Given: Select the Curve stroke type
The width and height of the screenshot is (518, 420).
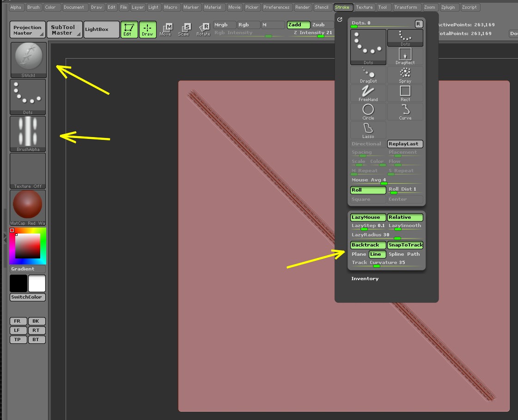Looking at the screenshot, I should [x=405, y=112].
